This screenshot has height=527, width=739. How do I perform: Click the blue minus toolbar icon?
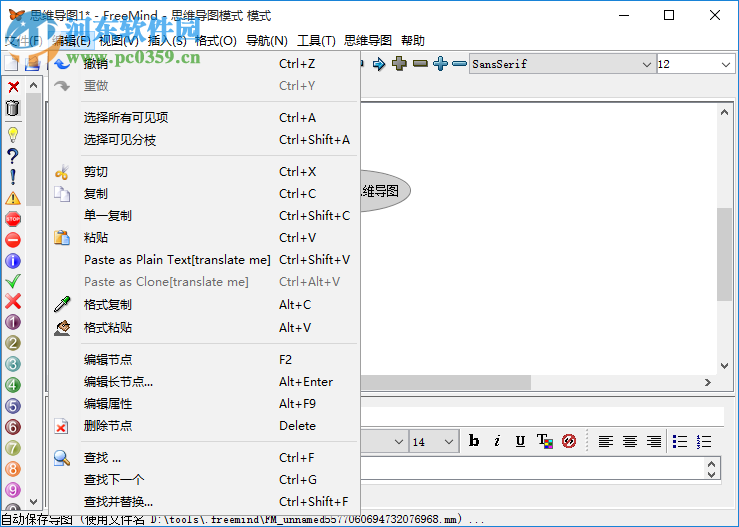click(460, 64)
